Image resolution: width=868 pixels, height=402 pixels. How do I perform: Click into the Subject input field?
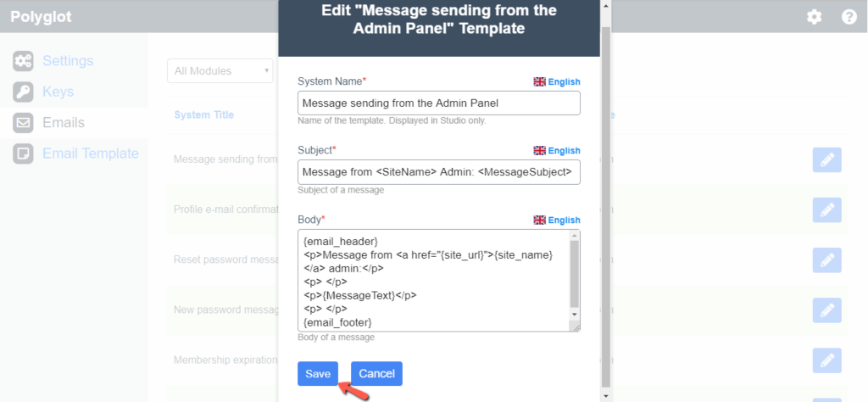[x=439, y=172]
